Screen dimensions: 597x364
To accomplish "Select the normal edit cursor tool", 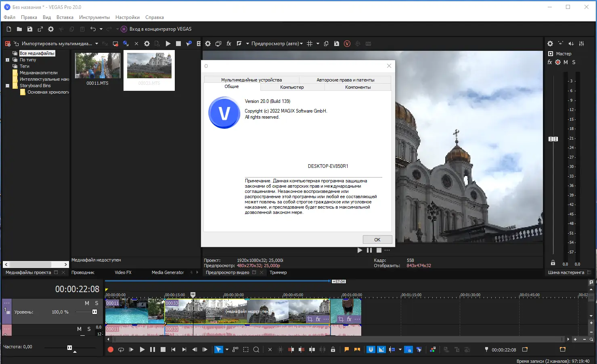I will (x=218, y=349).
